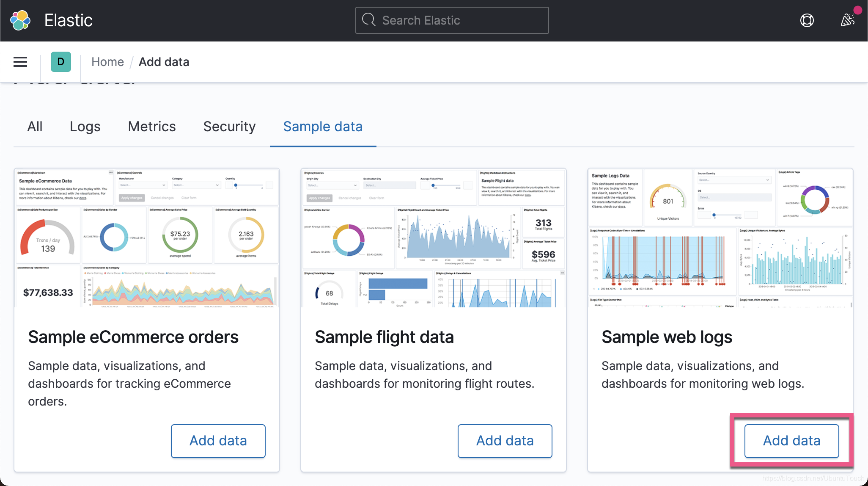The image size is (868, 486).
Task: Add data for Sample flight data
Action: click(x=505, y=441)
